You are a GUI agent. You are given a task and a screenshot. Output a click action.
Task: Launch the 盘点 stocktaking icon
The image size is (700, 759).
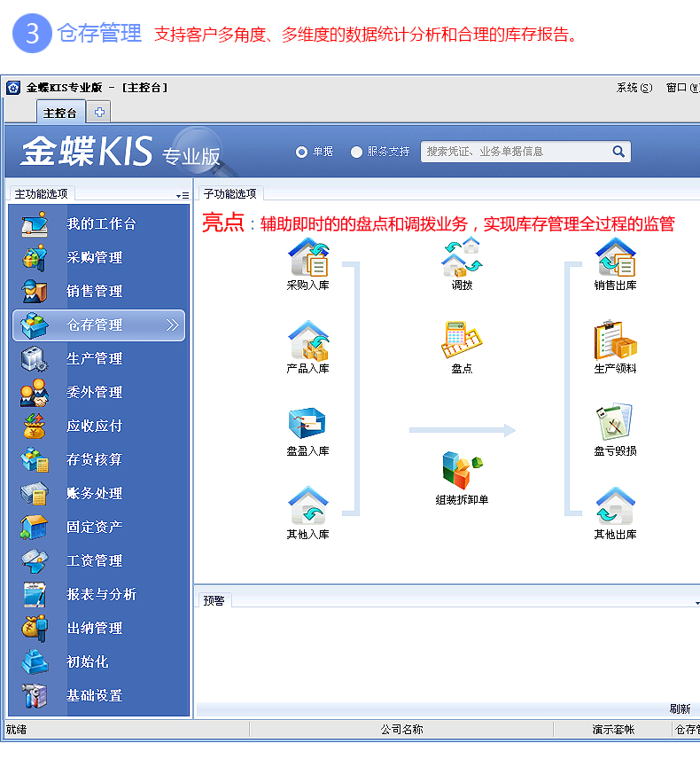pyautogui.click(x=462, y=340)
